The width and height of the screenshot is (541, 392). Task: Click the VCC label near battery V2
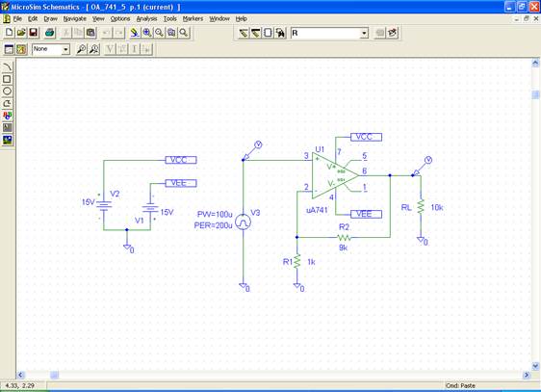pyautogui.click(x=181, y=160)
